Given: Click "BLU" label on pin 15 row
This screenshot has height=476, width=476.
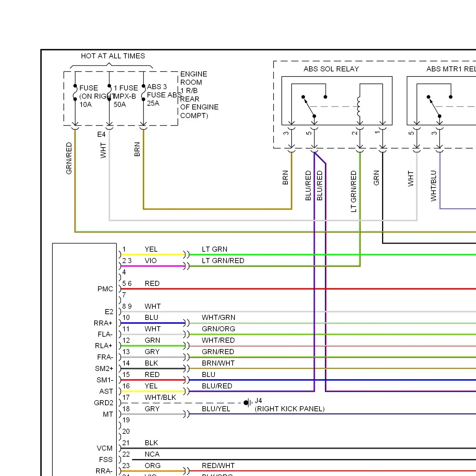Looking at the screenshot, I should (x=208, y=375).
